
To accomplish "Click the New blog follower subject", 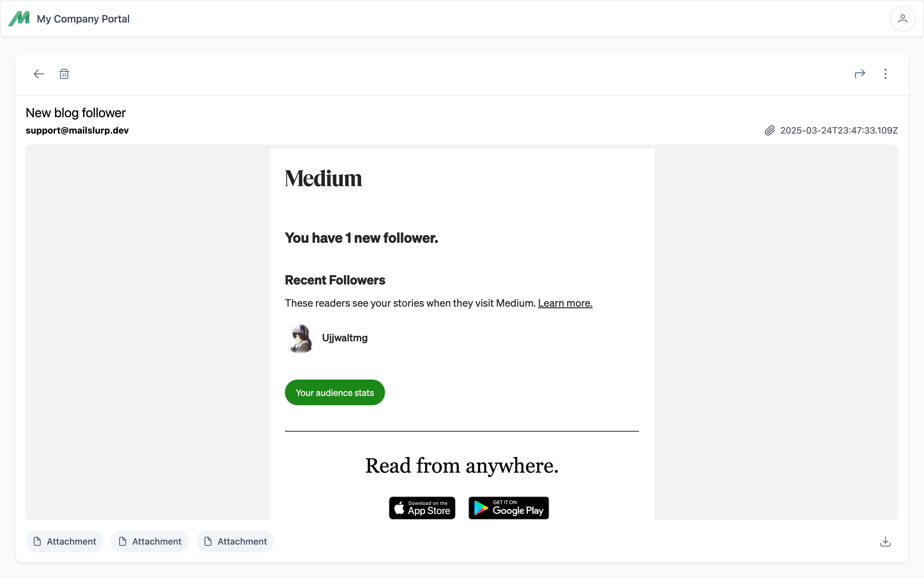I will 76,113.
